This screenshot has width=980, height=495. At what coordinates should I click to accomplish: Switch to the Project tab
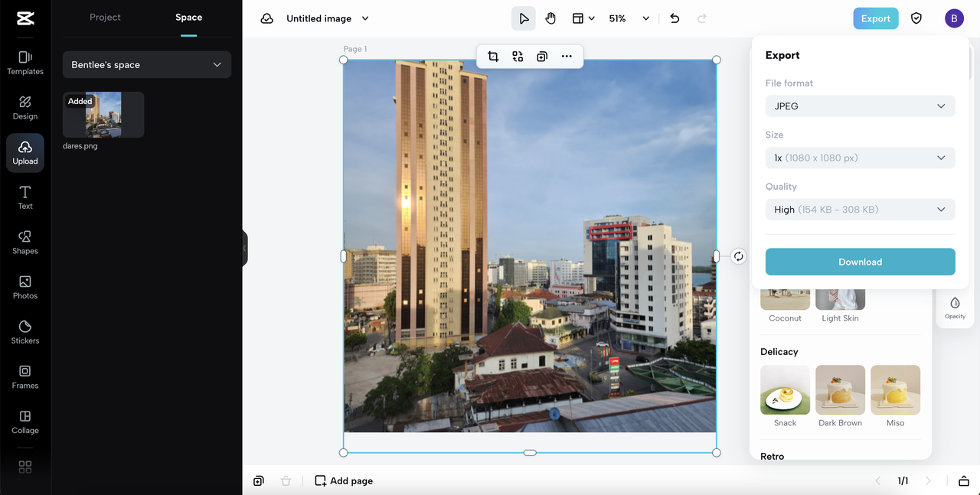[105, 17]
